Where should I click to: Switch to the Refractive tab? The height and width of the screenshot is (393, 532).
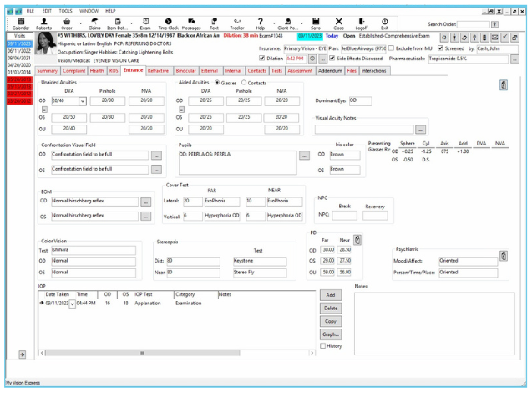point(158,71)
